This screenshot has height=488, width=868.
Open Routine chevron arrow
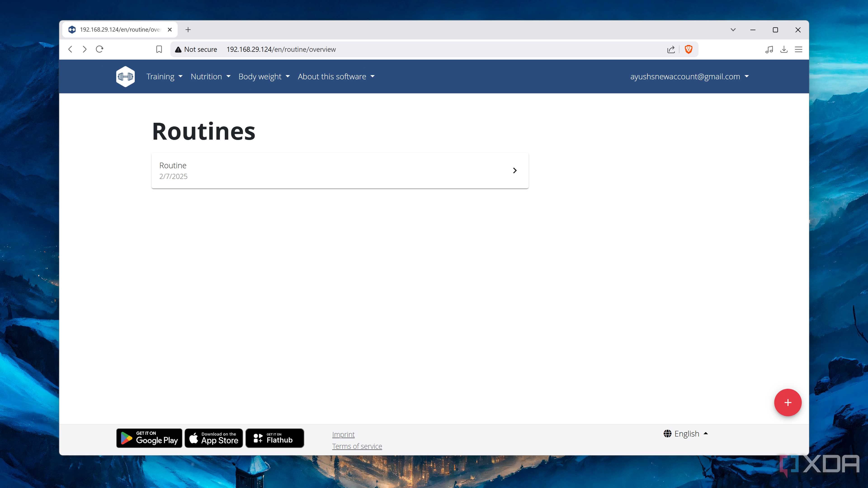(x=514, y=170)
